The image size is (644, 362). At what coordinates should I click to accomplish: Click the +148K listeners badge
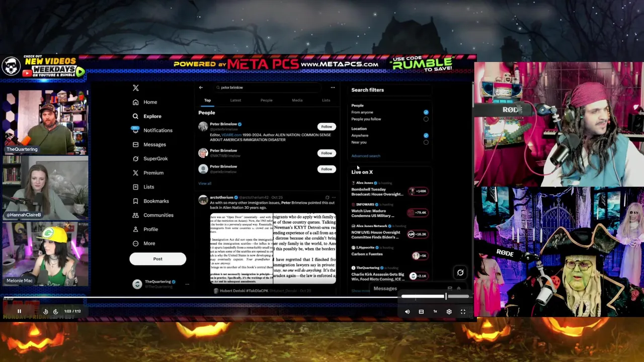(x=419, y=191)
